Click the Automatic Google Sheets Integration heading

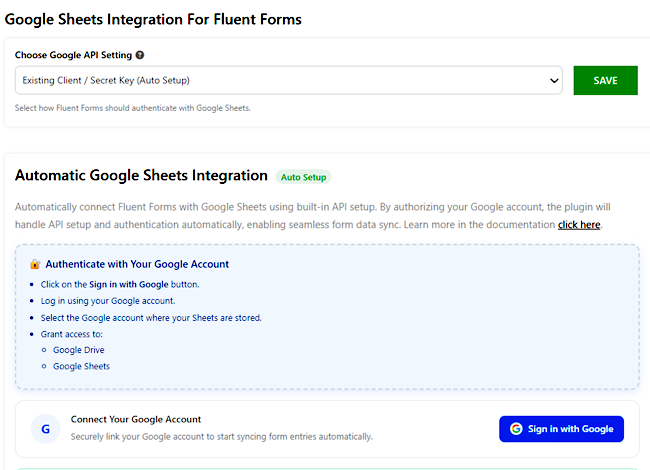[x=141, y=176]
